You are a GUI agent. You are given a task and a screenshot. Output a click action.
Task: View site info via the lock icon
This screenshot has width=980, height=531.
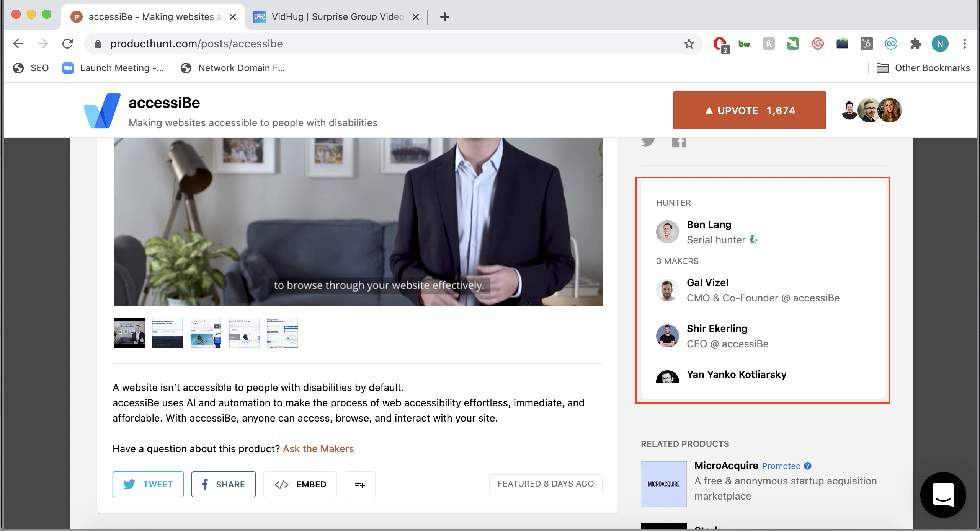(x=98, y=44)
